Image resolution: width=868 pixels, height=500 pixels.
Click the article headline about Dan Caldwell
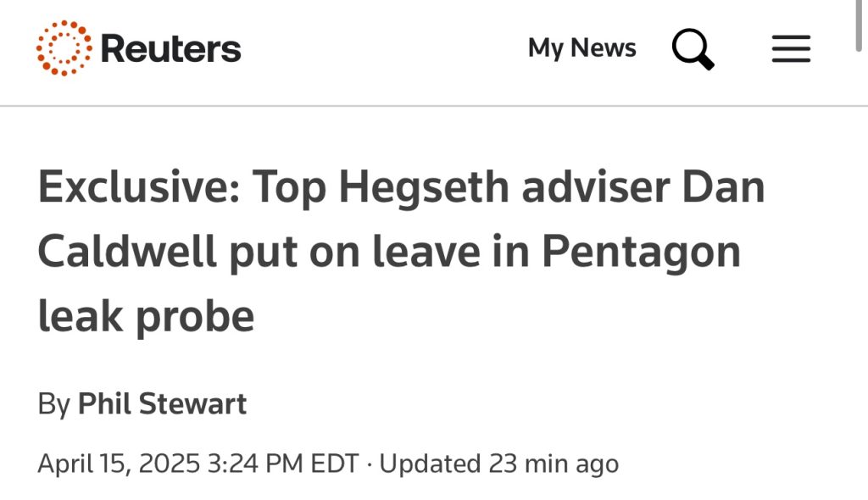(401, 252)
